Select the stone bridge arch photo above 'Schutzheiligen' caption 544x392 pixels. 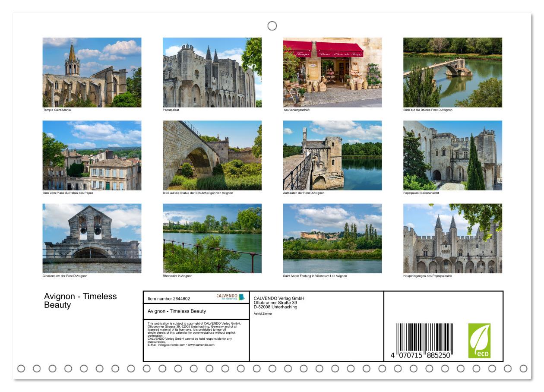(x=212, y=155)
